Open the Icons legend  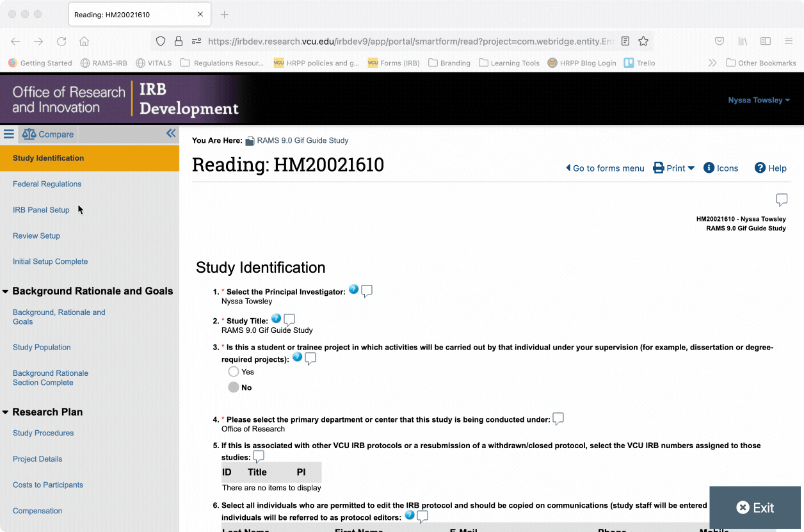pos(721,168)
